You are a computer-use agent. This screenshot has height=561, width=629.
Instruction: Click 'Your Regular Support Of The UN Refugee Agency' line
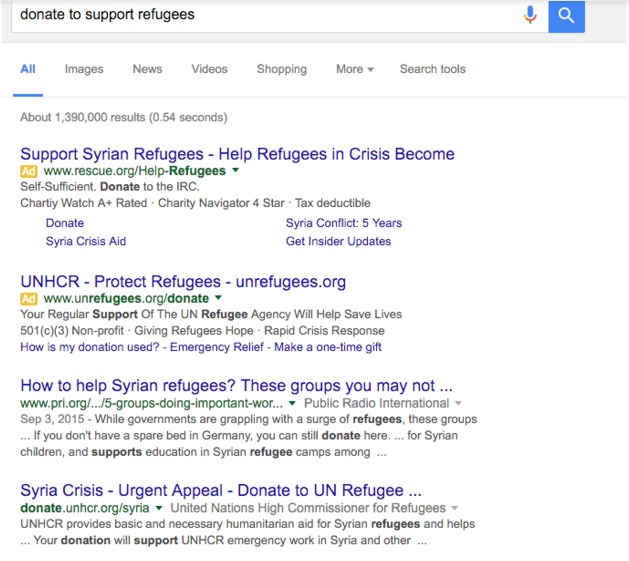pos(211,314)
